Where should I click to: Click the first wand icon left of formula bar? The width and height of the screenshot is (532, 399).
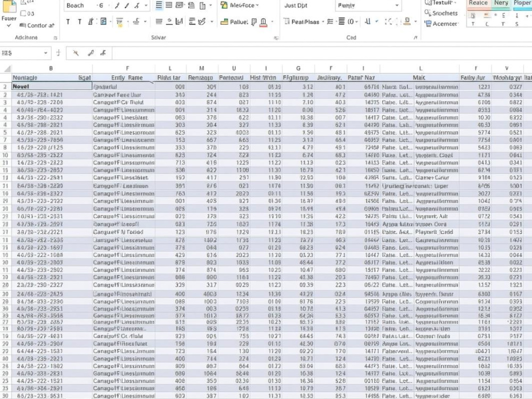(x=76, y=53)
